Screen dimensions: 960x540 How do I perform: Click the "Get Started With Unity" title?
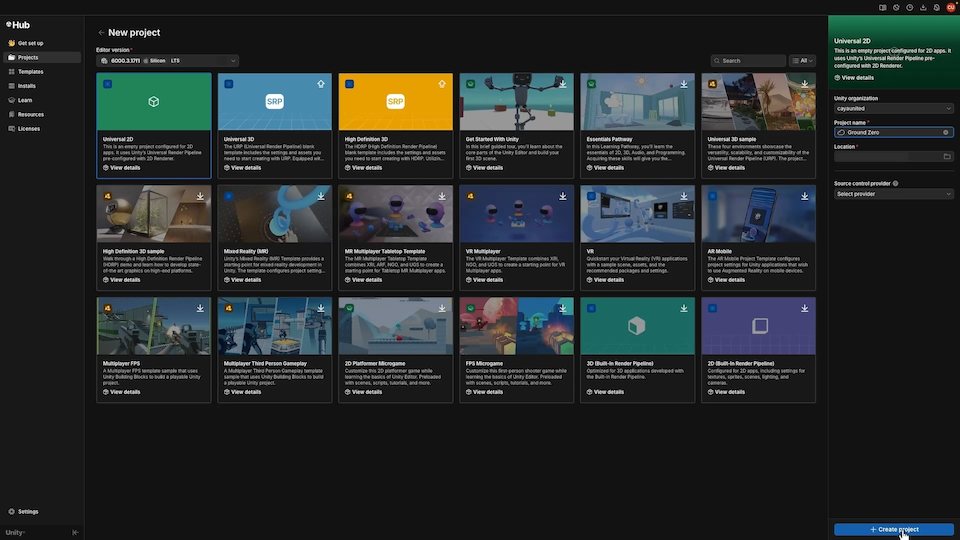tap(492, 139)
